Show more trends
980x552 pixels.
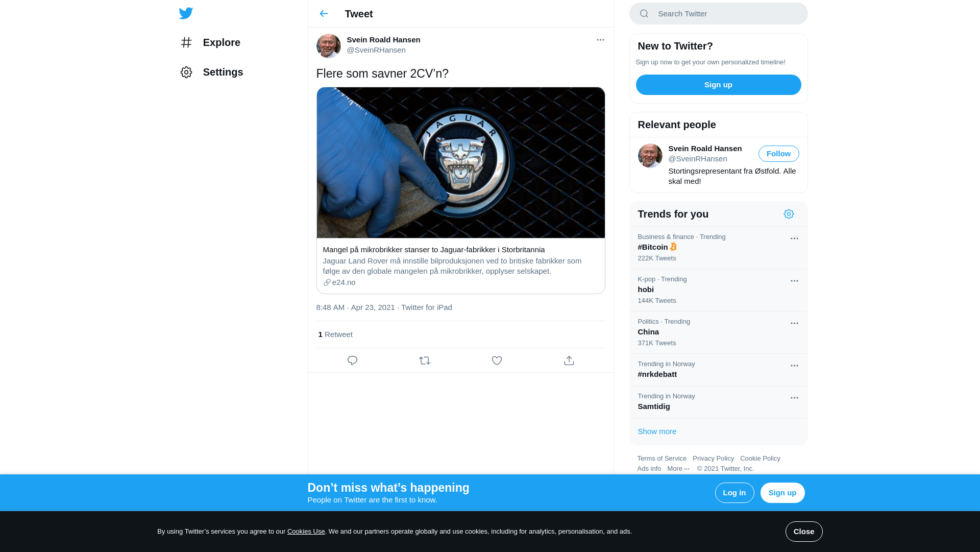coord(657,431)
